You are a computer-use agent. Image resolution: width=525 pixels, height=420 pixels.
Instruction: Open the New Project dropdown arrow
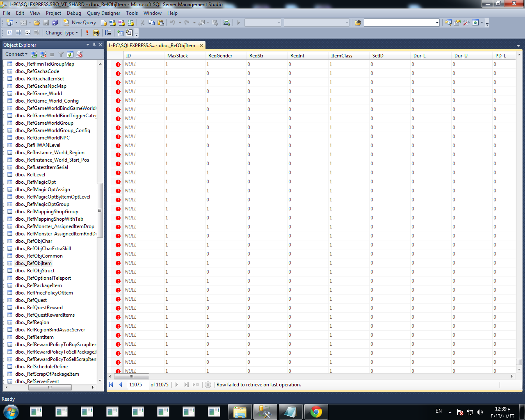(16, 23)
